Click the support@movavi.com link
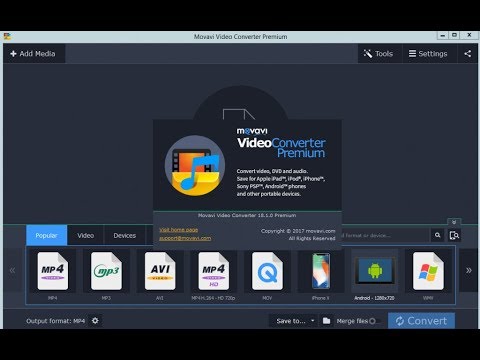 [185, 238]
